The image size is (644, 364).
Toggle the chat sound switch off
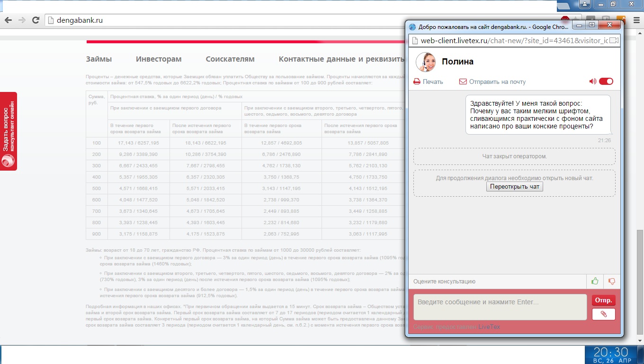(x=606, y=82)
